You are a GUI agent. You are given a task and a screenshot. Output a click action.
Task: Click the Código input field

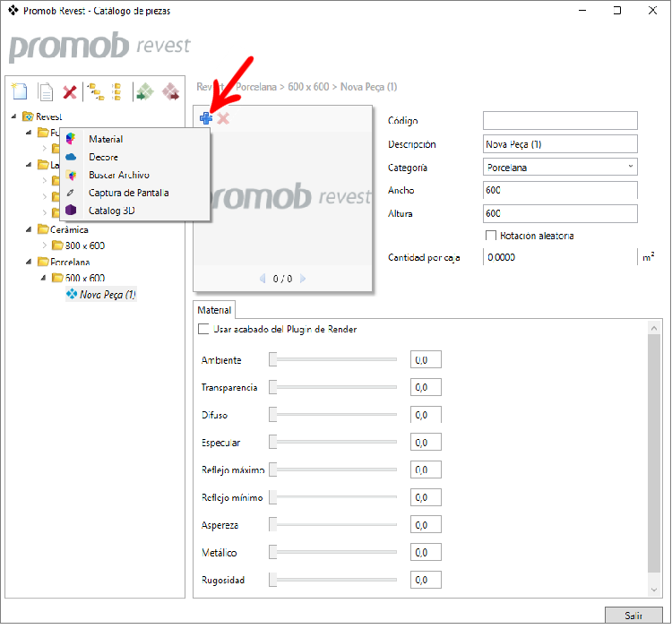(x=560, y=120)
